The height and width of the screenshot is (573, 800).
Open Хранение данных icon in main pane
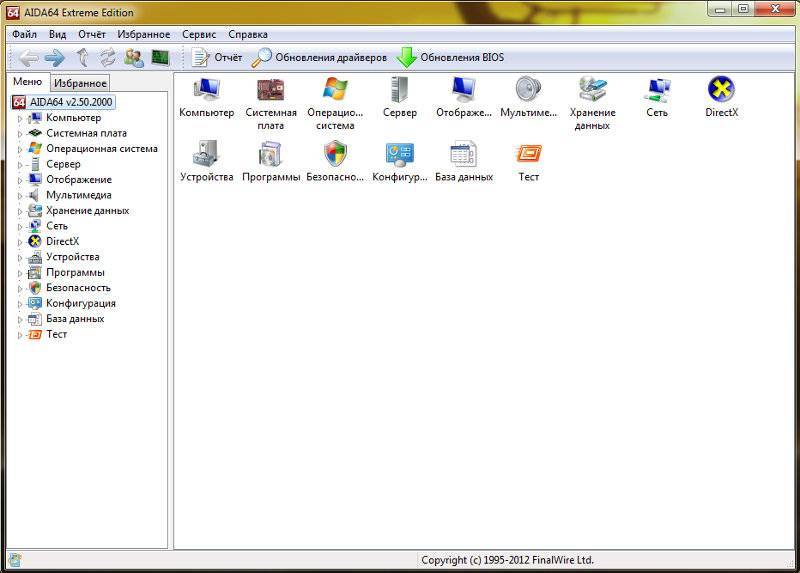pos(592,89)
